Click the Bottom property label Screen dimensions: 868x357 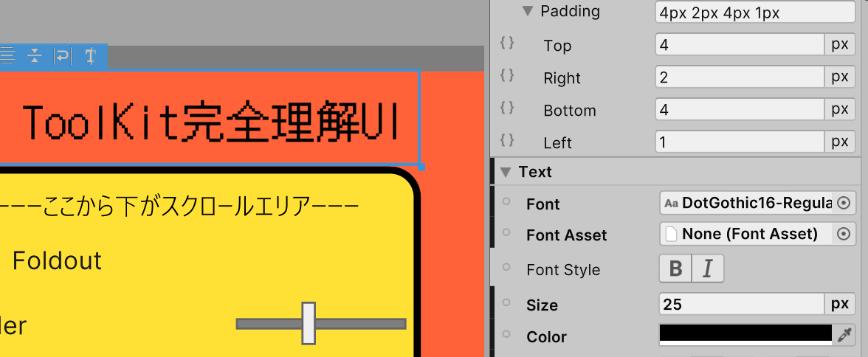tap(570, 110)
